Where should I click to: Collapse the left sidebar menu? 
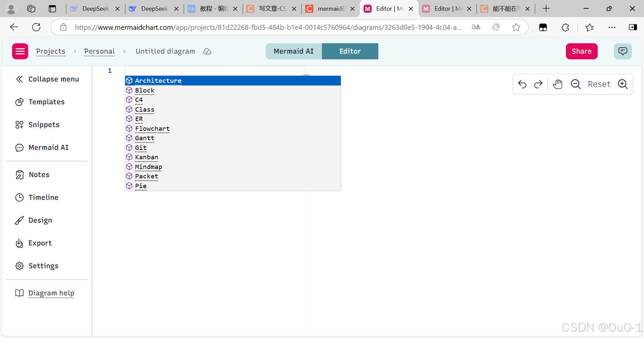tap(47, 79)
